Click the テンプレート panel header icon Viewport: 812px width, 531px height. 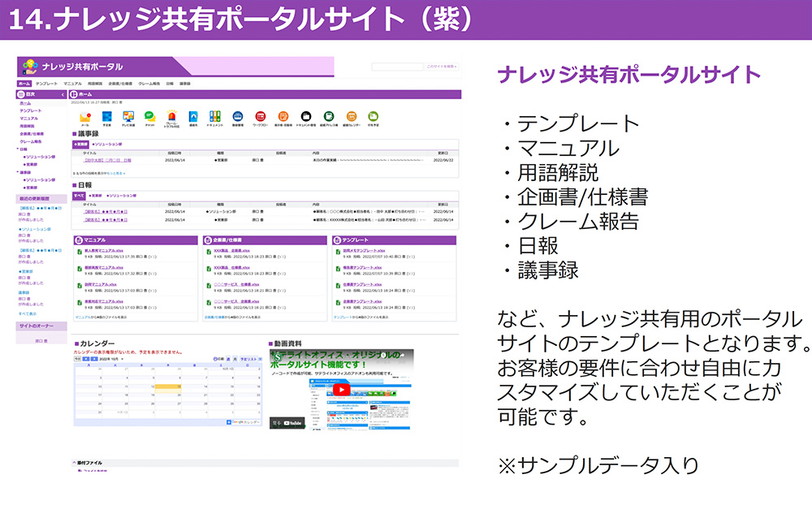337,240
